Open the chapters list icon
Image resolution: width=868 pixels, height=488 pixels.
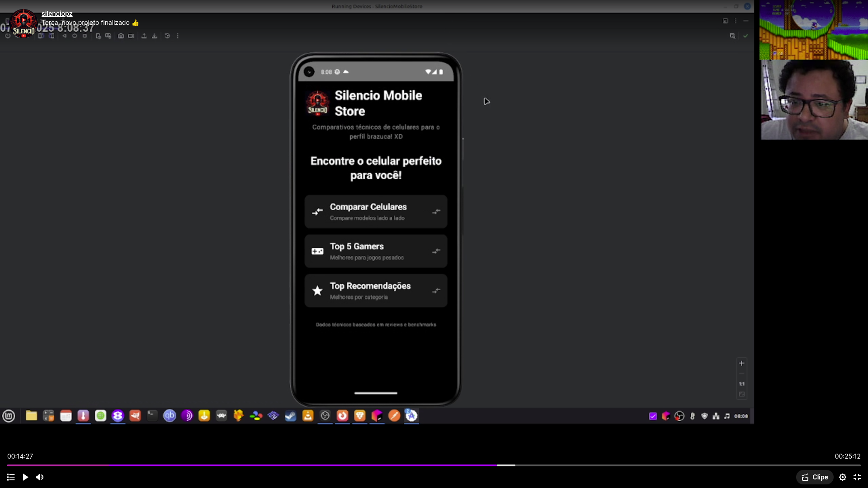[11, 477]
